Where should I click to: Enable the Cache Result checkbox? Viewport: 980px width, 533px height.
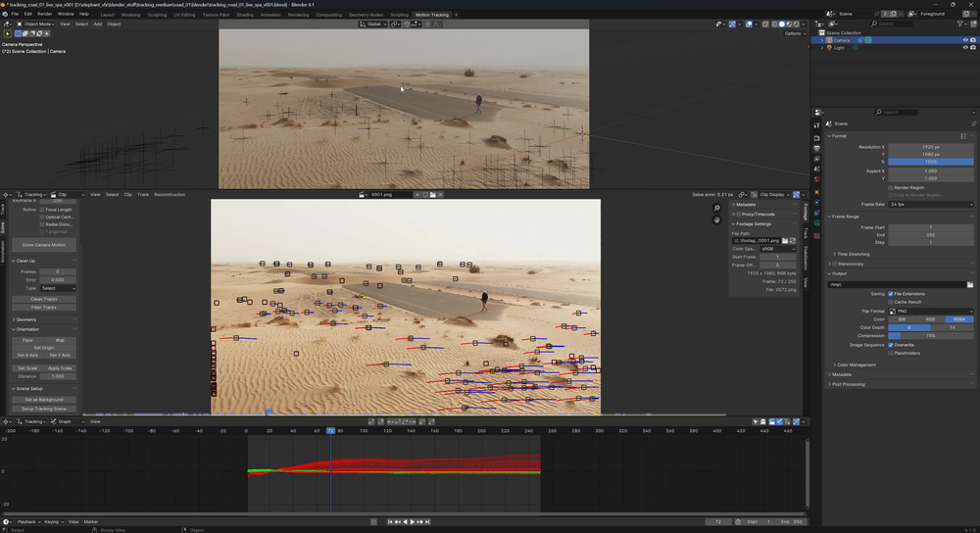(x=891, y=302)
